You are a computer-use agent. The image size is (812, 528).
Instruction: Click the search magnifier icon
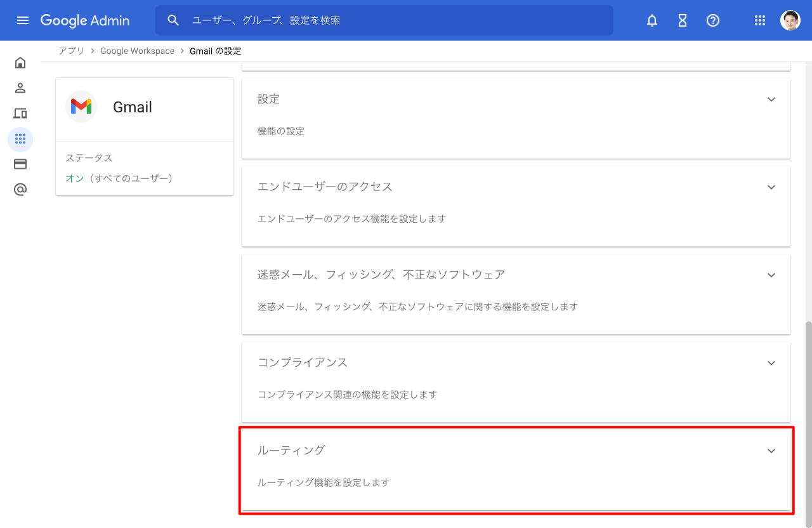[x=173, y=20]
